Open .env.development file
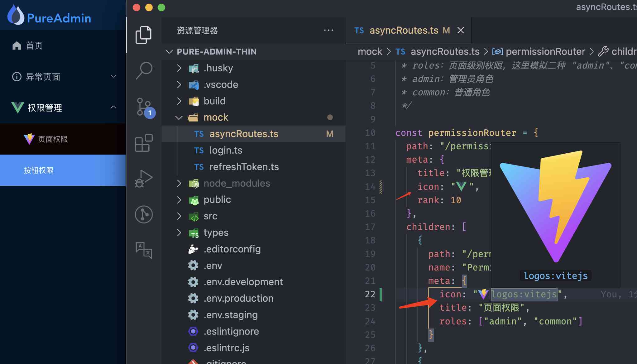This screenshot has height=364, width=637. click(x=253, y=282)
